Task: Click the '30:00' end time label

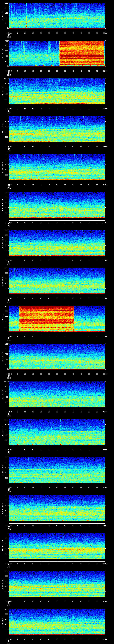Action: (105, 33)
